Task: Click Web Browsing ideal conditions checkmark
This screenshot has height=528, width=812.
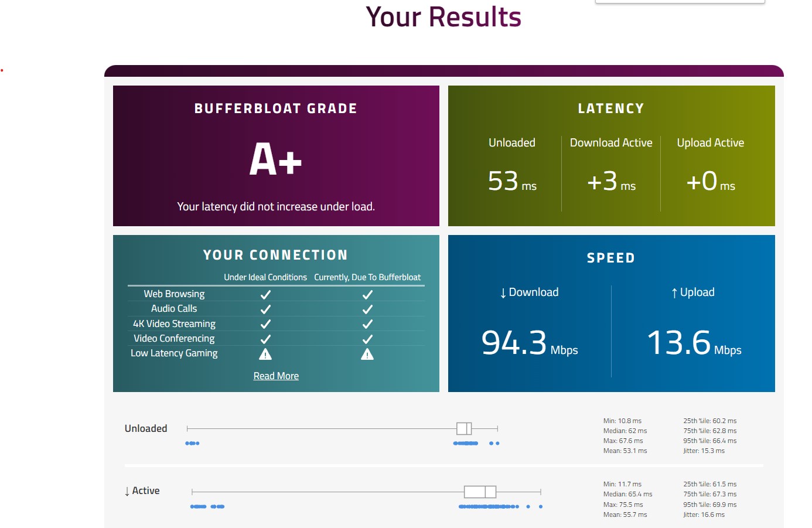Action: [265, 294]
